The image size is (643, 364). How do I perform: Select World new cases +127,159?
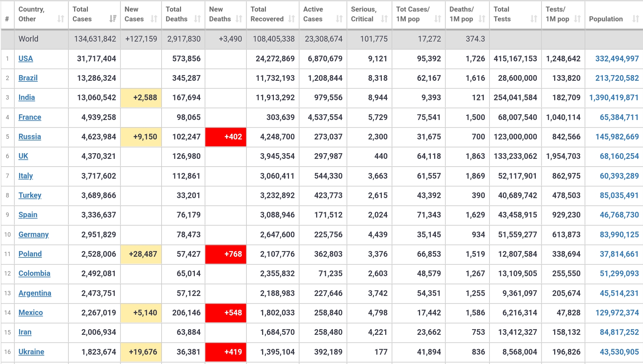141,39
